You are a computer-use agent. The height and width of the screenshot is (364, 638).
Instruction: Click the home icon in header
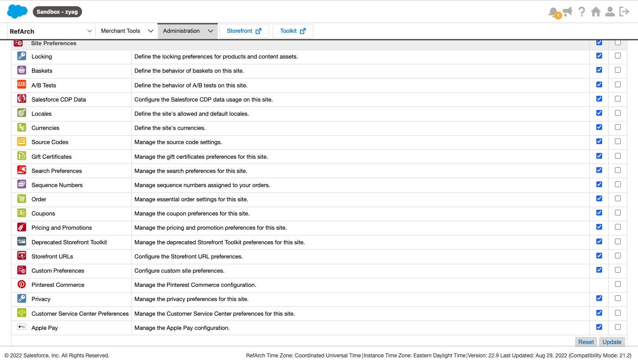(596, 12)
